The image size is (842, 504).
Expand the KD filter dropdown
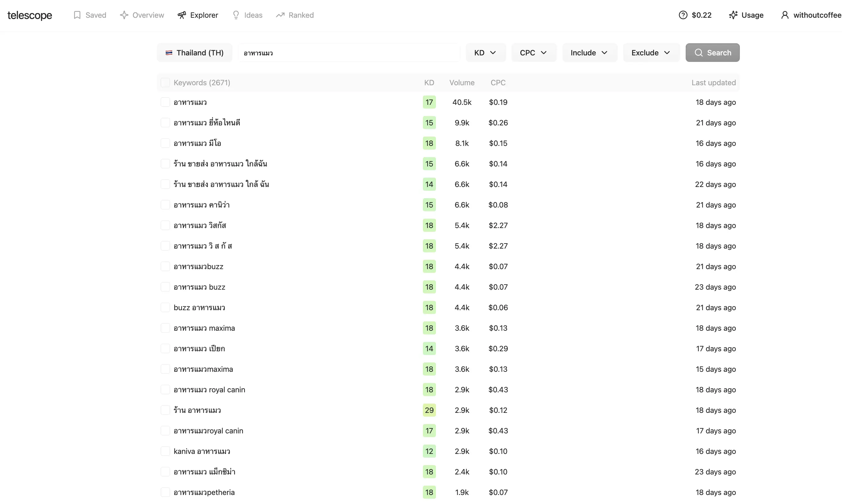coord(485,53)
